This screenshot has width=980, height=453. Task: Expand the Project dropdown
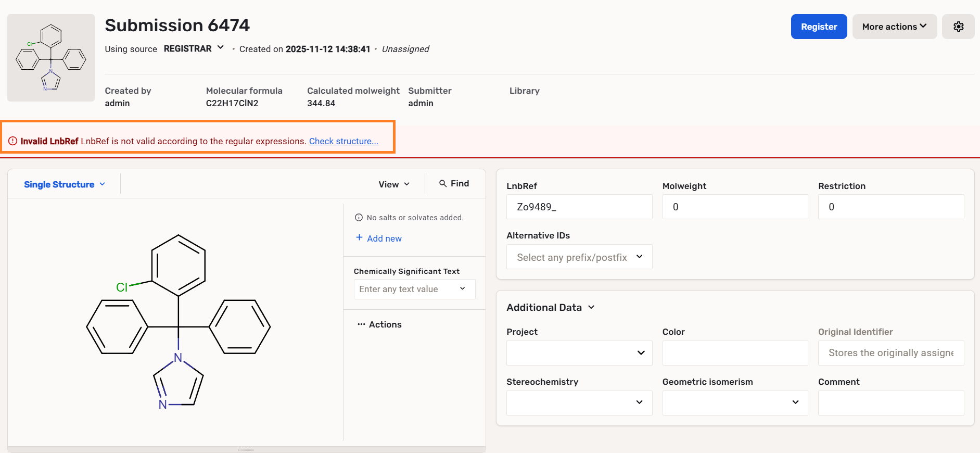579,353
